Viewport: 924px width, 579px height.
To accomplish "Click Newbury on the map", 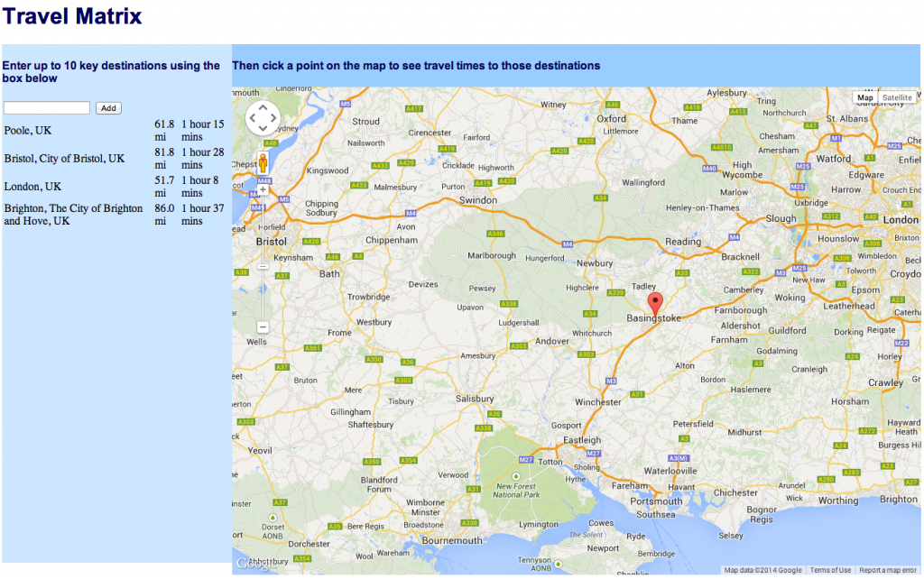I will click(x=595, y=263).
